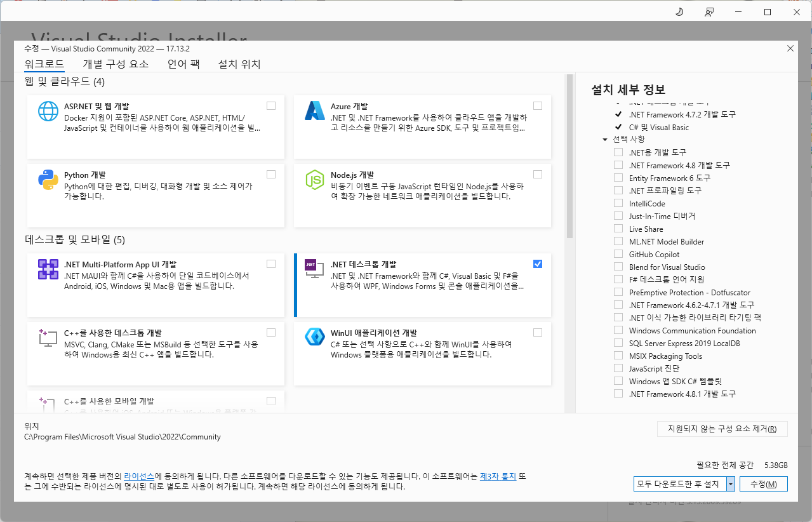Enable Blend for Visual Studio option
812x522 pixels.
pos(618,267)
